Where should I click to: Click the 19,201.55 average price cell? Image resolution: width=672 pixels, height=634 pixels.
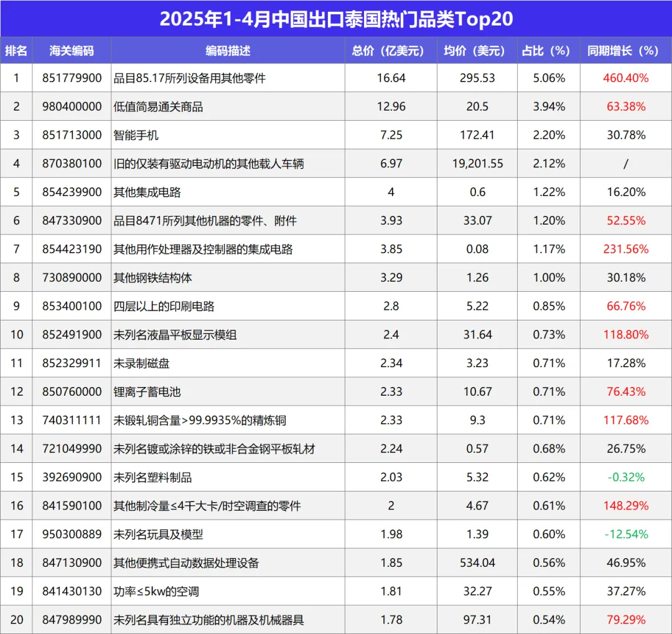[477, 164]
